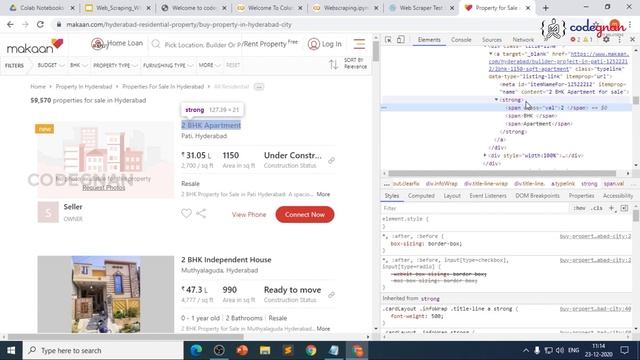The height and width of the screenshot is (360, 640).
Task: Switch to the Sources tab
Action: click(492, 40)
